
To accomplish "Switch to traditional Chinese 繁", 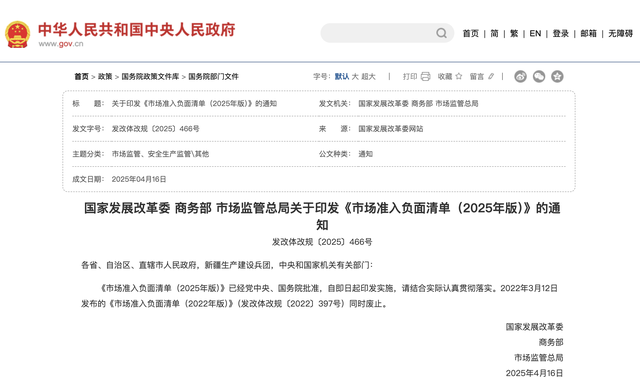I will [x=514, y=33].
